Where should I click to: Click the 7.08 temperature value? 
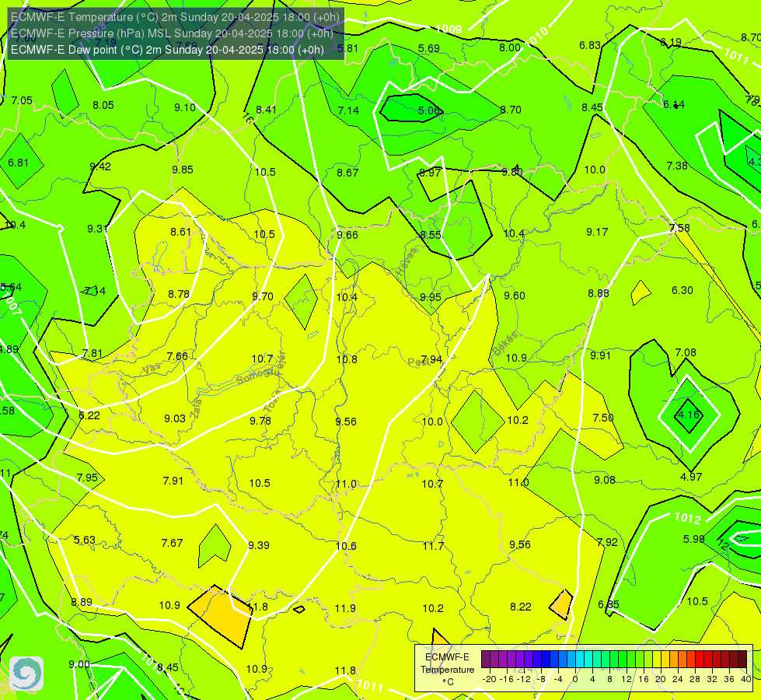coord(686,352)
